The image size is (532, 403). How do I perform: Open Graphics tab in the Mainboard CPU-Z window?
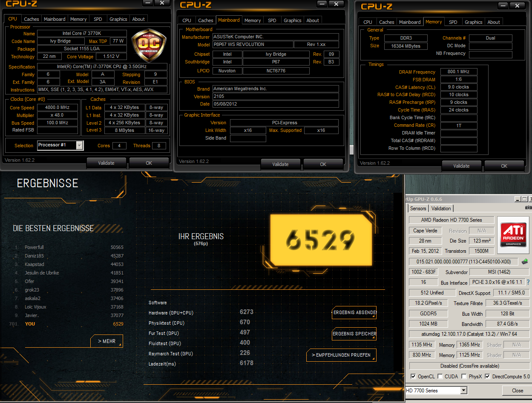293,20
